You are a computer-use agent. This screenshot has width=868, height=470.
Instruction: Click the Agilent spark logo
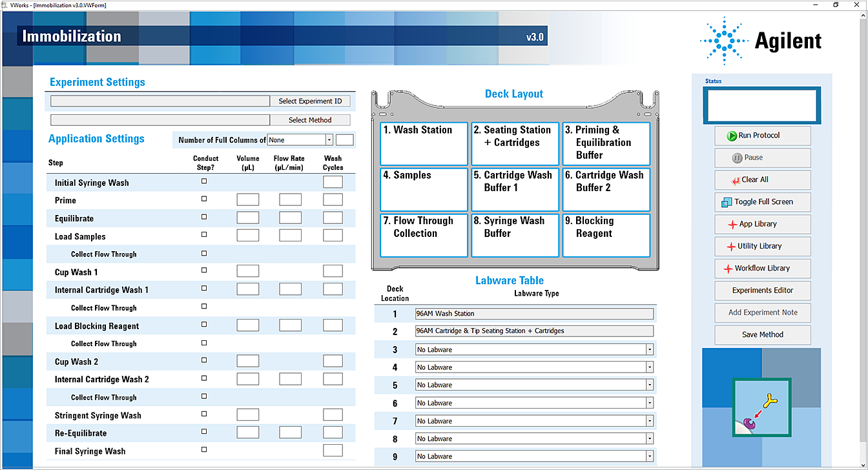click(x=723, y=41)
